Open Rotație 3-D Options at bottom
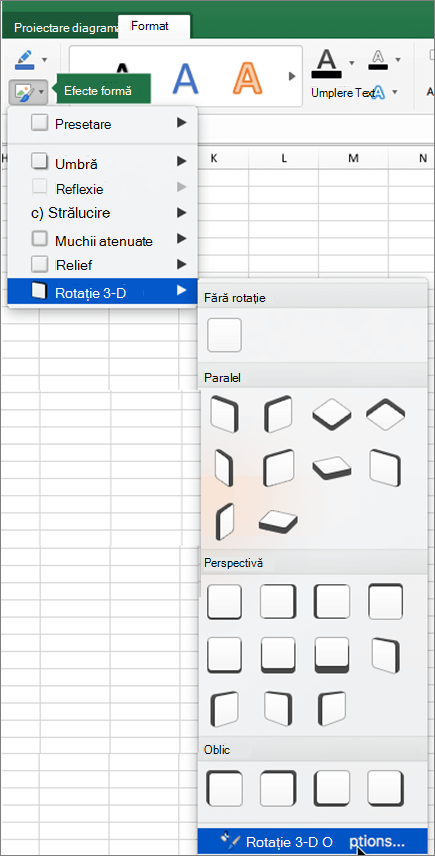This screenshot has height=856, width=435. [313, 841]
